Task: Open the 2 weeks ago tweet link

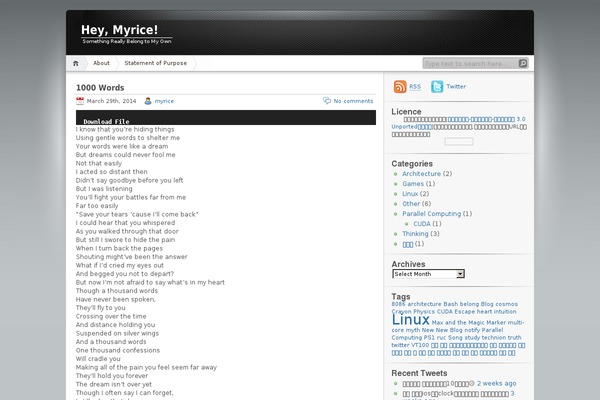Action: tap(497, 383)
